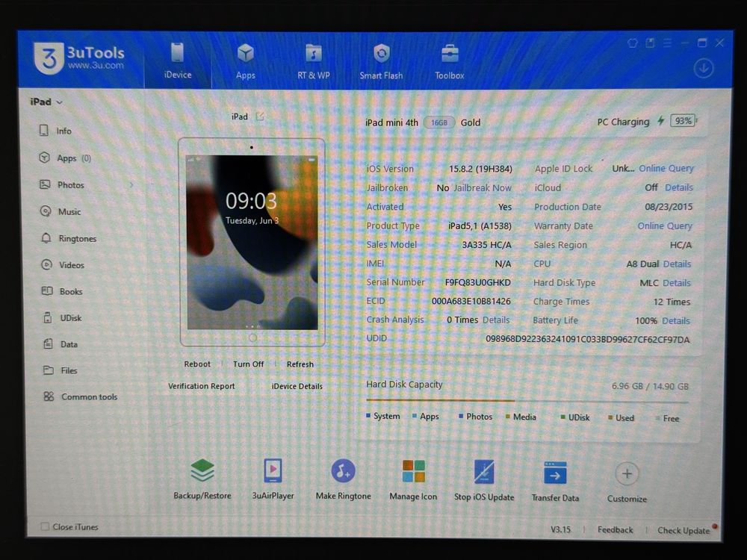Click Check Update
This screenshot has width=747, height=560.
[x=684, y=530]
